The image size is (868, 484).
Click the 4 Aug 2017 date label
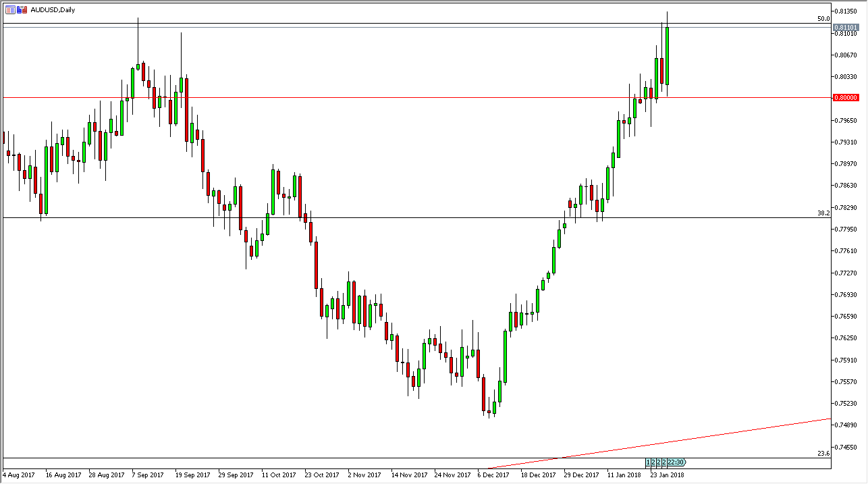pos(18,475)
